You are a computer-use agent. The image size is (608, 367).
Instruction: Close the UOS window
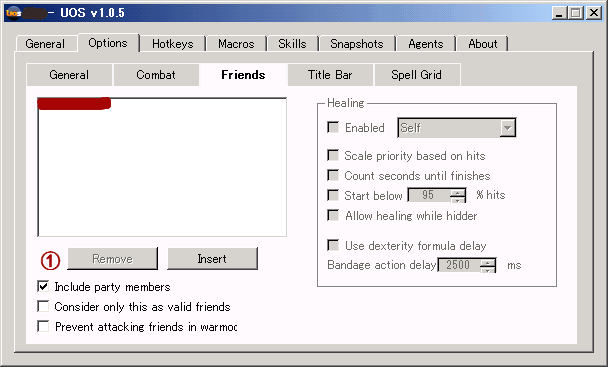pyautogui.click(x=594, y=13)
